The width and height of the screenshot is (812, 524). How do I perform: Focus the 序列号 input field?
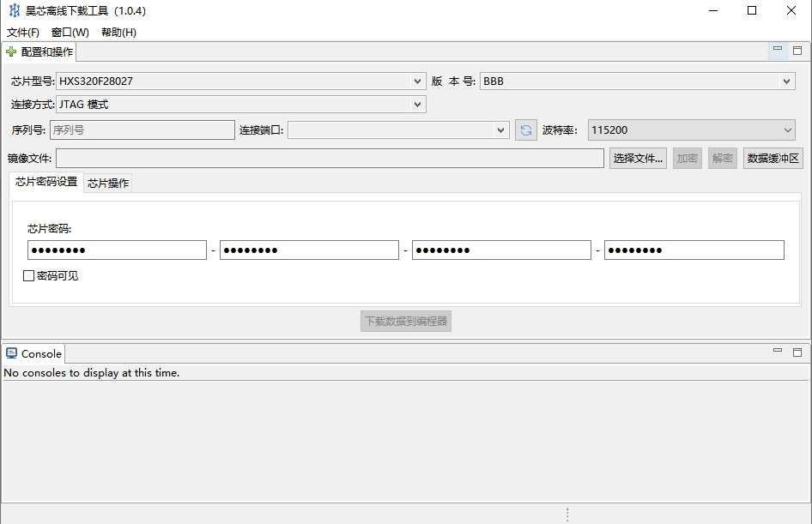[x=142, y=129]
